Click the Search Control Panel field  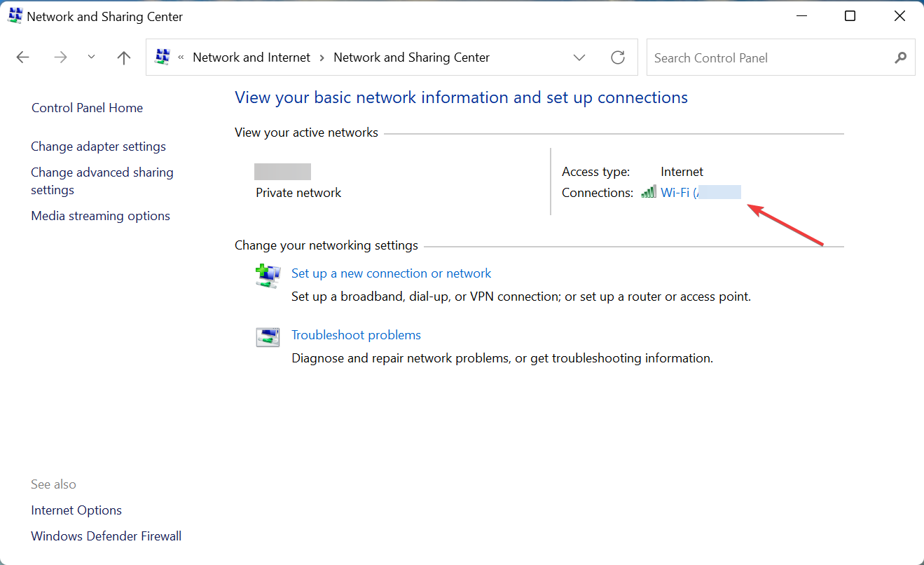click(x=771, y=57)
